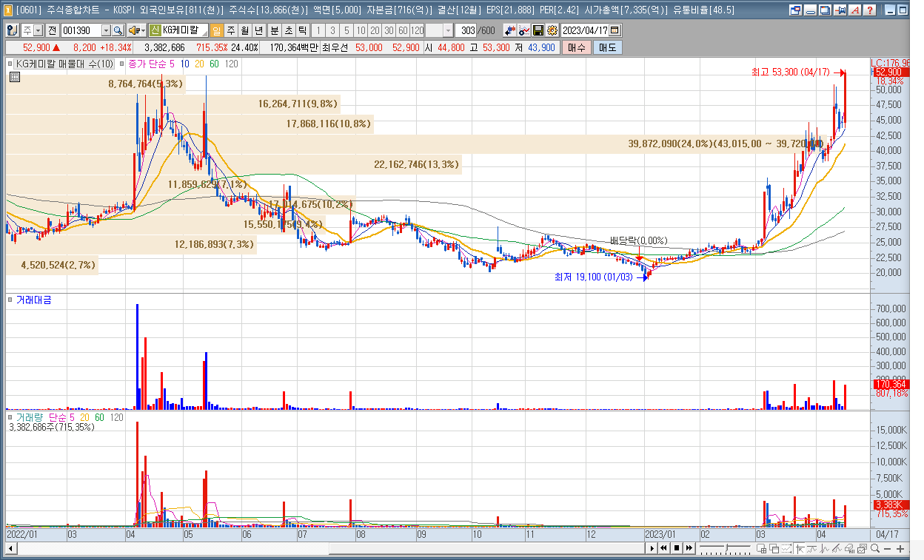The image size is (924, 560).
Task: Click the pin window icon in title bar
Action: [840, 10]
